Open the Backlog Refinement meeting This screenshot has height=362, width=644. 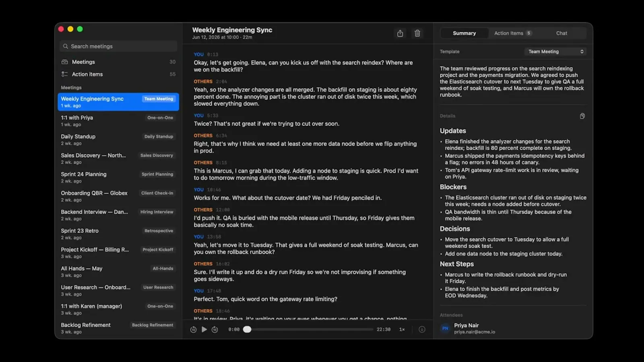coord(118,328)
